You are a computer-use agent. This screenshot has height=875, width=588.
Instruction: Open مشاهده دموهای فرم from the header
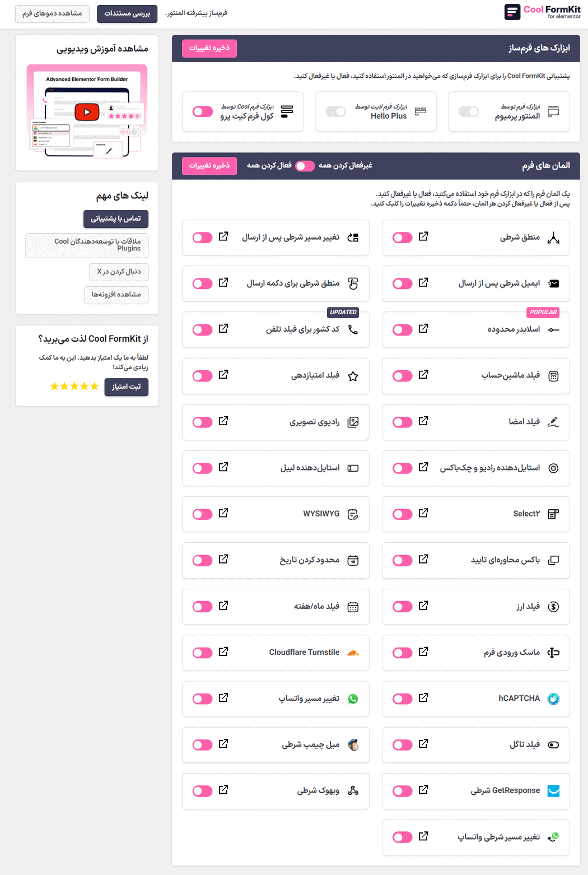[52, 13]
